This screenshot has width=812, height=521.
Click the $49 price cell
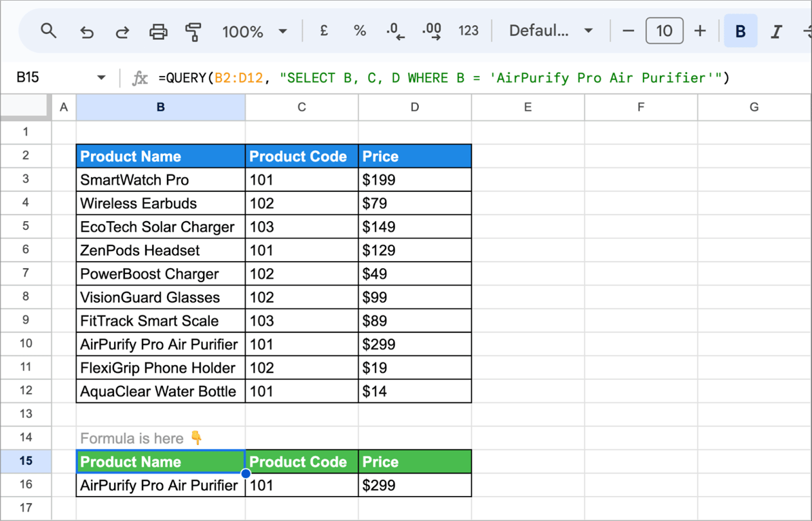pos(415,273)
